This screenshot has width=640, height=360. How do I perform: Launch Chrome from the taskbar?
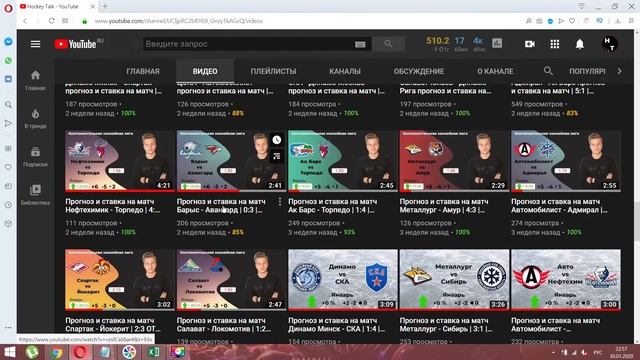click(x=56, y=352)
